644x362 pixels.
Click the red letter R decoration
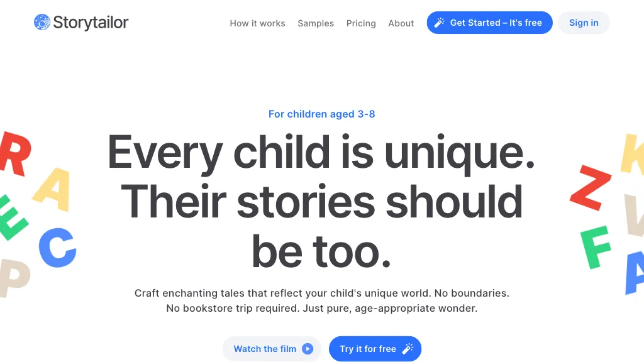14,153
